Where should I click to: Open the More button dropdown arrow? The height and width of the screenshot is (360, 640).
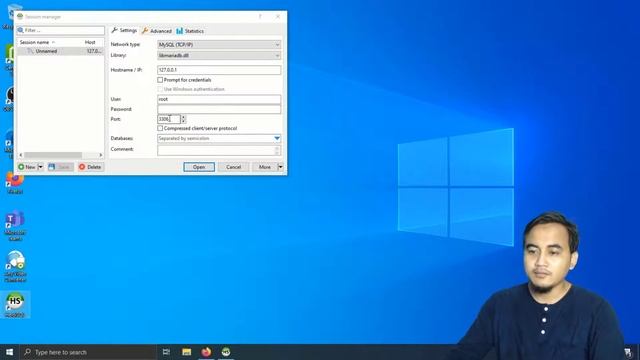[280, 167]
